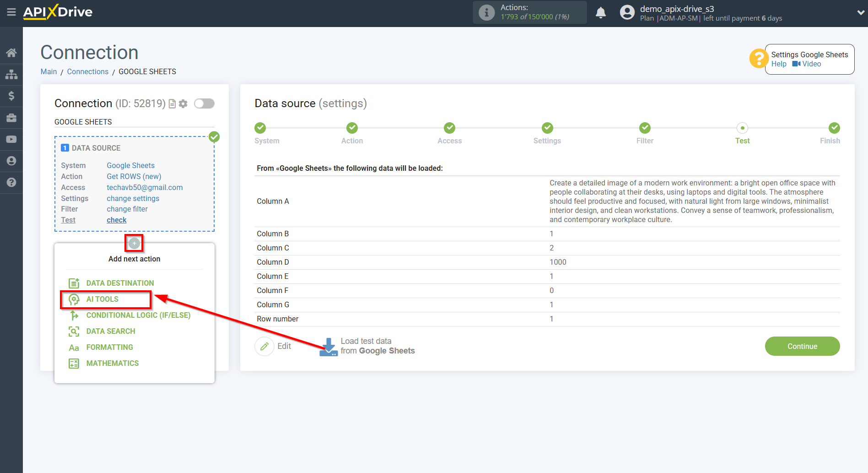Expand account options with top-right chevron

859,12
